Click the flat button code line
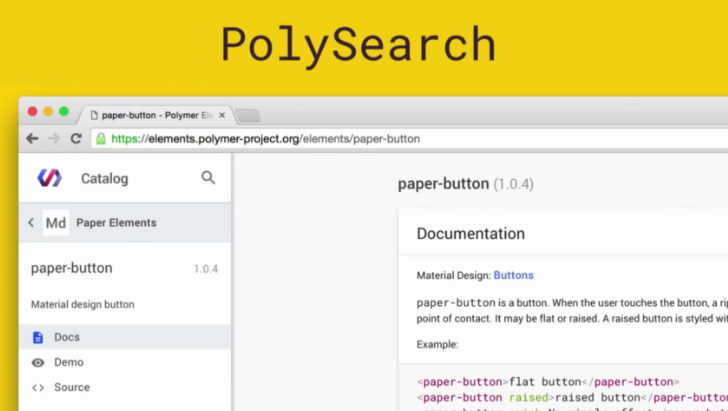 548,382
